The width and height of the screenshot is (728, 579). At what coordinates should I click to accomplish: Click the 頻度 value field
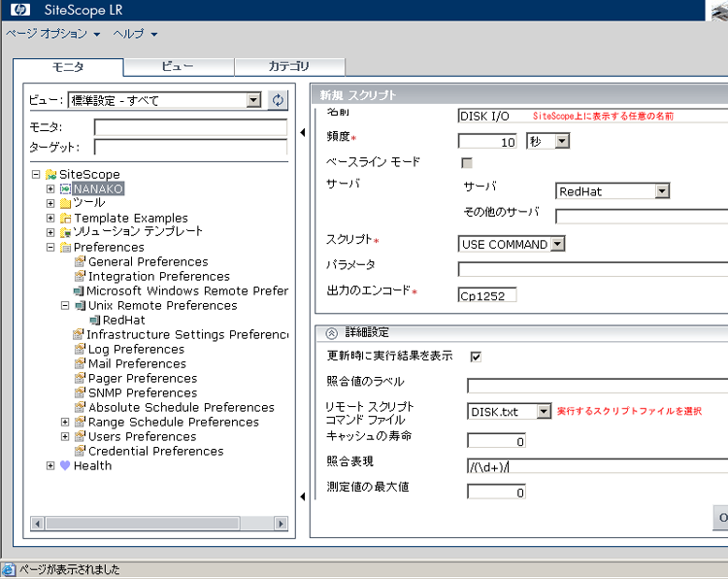[x=487, y=141]
